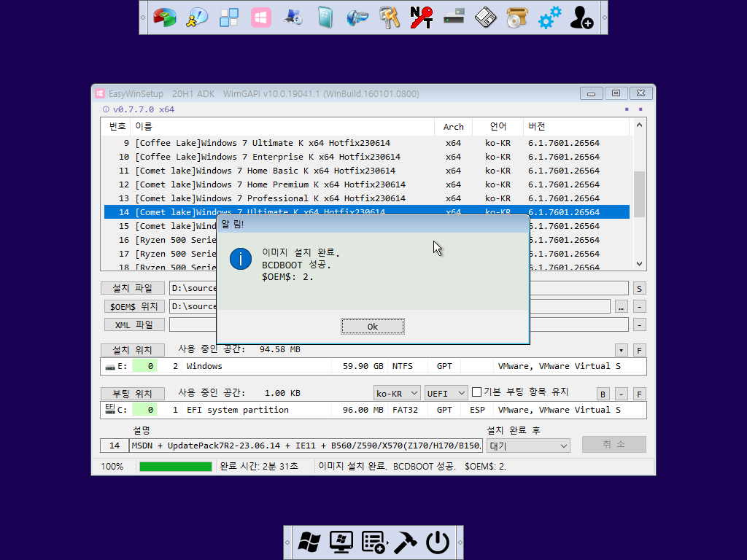The image size is (747, 560).
Task: Open the teal Windows book icon
Action: (325, 17)
